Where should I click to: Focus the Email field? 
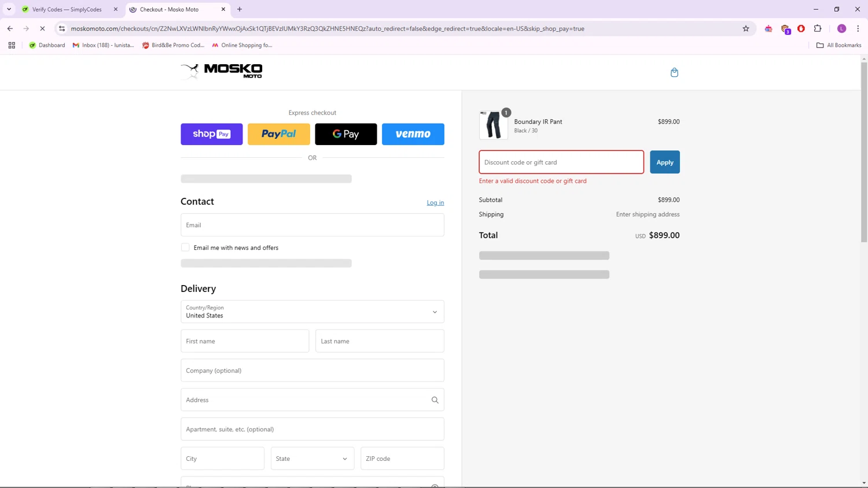click(312, 225)
